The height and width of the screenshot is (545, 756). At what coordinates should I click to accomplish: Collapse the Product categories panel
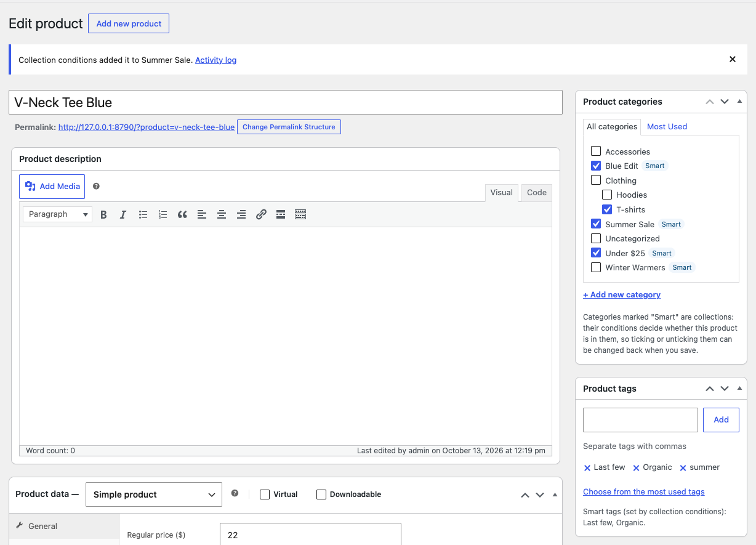coord(739,102)
